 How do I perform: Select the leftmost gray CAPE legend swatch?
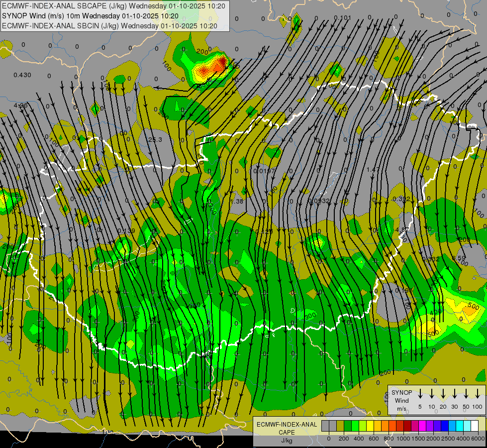325,426
